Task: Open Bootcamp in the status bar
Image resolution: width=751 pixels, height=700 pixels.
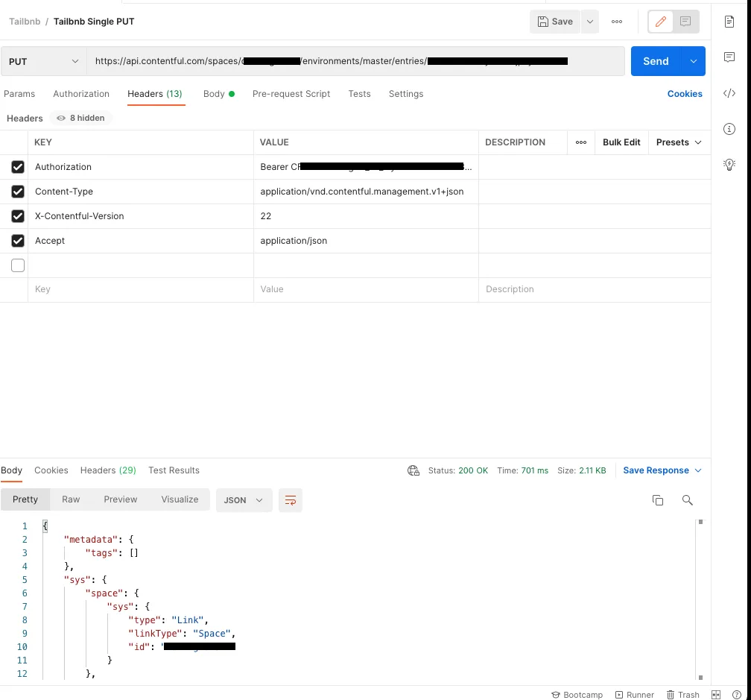Action: pos(577,695)
